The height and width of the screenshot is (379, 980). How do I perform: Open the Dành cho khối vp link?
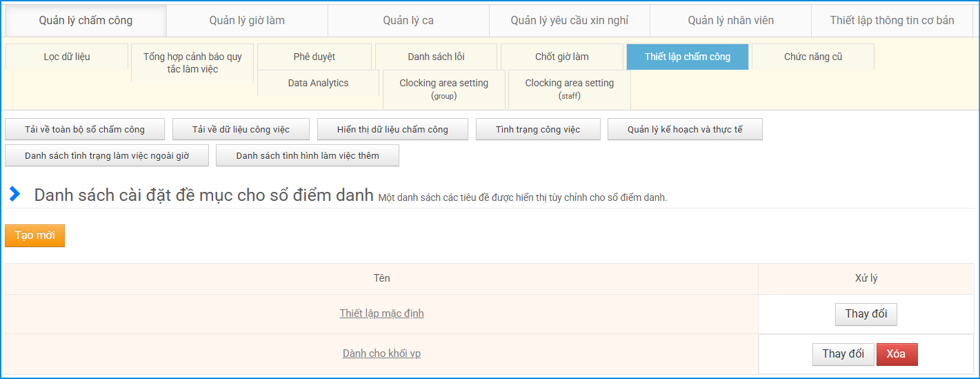381,353
